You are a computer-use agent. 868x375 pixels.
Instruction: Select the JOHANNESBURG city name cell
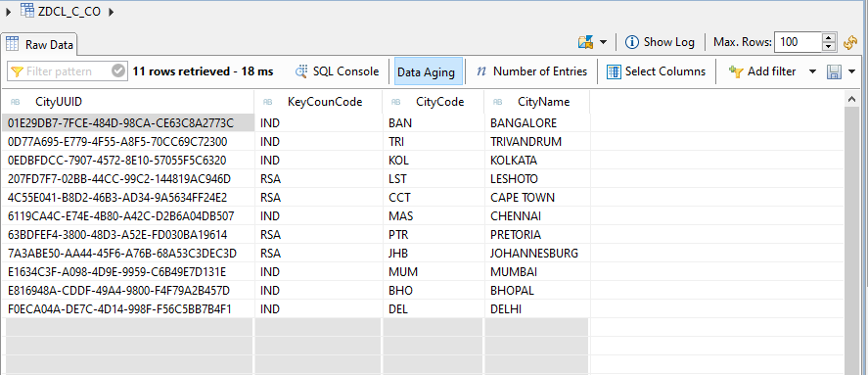pyautogui.click(x=534, y=254)
